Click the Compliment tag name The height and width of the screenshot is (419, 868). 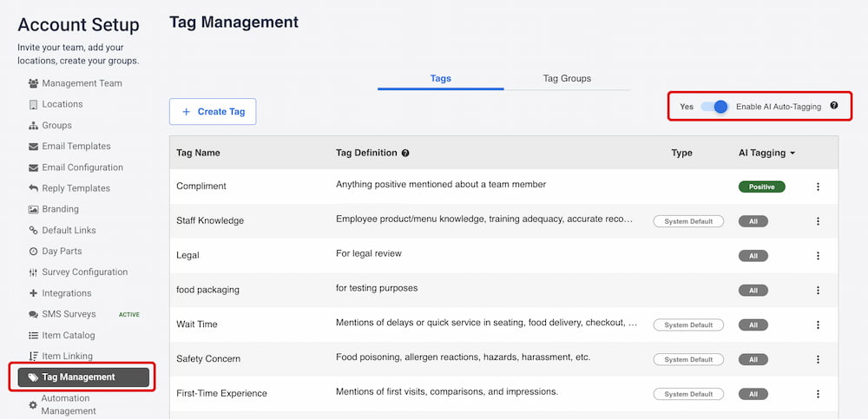(x=201, y=187)
